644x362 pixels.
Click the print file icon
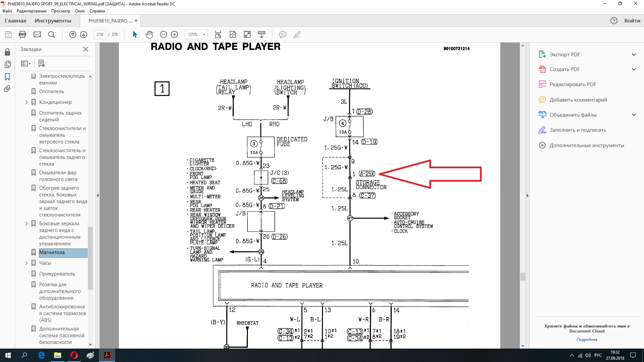click(22, 35)
